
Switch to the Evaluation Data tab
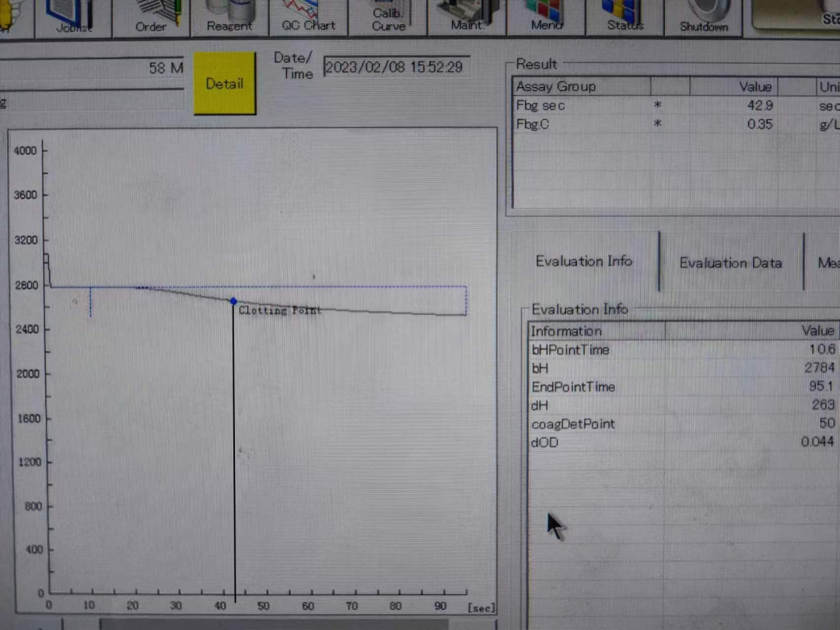[730, 263]
